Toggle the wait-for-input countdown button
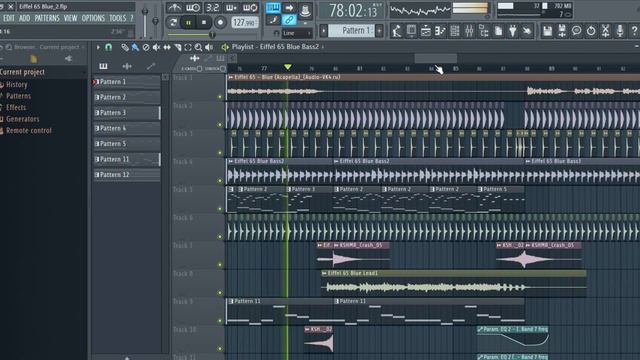 (193, 8)
